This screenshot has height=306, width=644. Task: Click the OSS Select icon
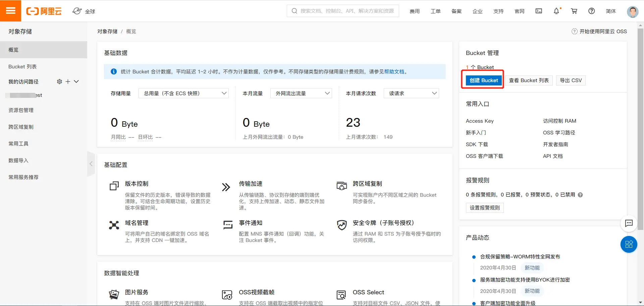tap(341, 295)
